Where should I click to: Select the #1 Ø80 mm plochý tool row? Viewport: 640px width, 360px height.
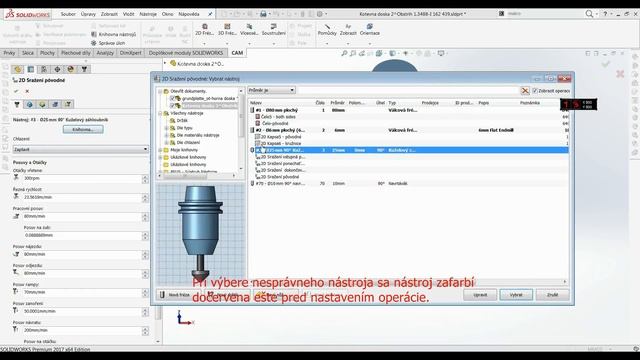(409, 110)
